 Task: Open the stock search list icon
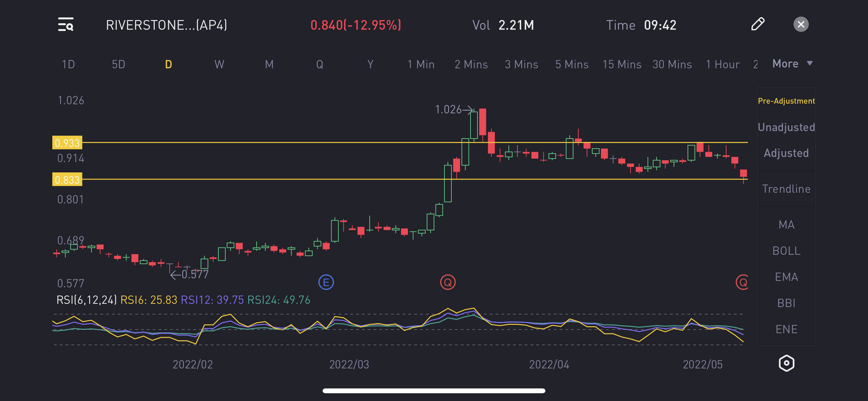pyautogui.click(x=66, y=25)
